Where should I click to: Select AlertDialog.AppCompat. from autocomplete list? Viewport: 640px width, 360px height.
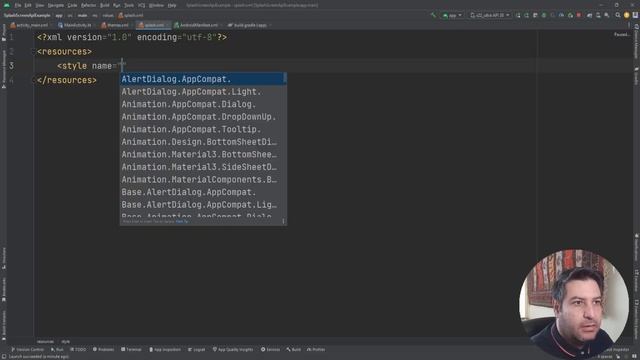203,79
